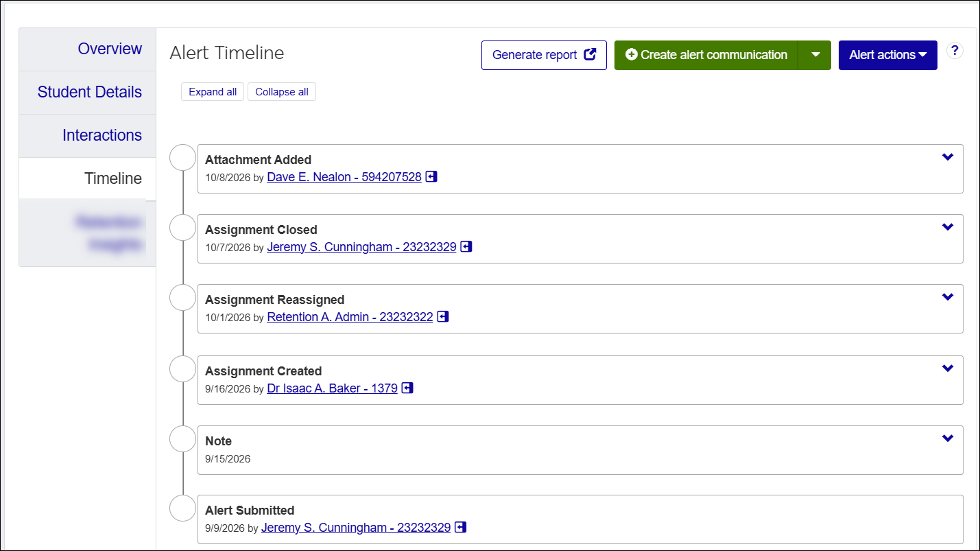Click the Note timeline circle marker
The width and height of the screenshot is (980, 551).
[x=182, y=438]
